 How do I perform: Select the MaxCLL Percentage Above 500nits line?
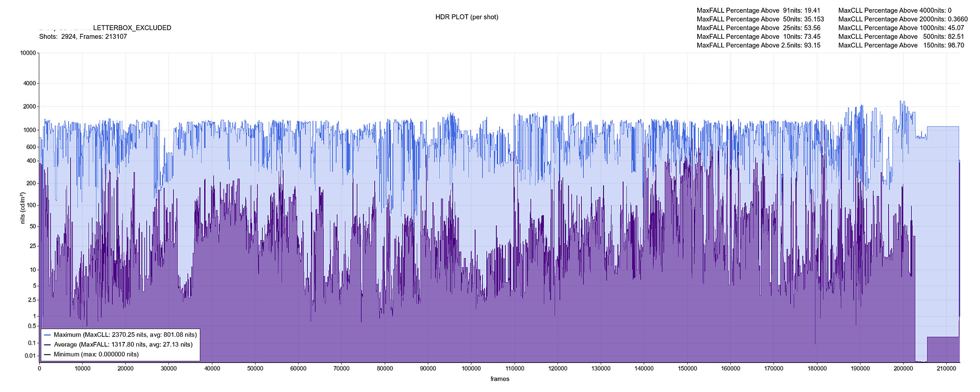point(901,36)
